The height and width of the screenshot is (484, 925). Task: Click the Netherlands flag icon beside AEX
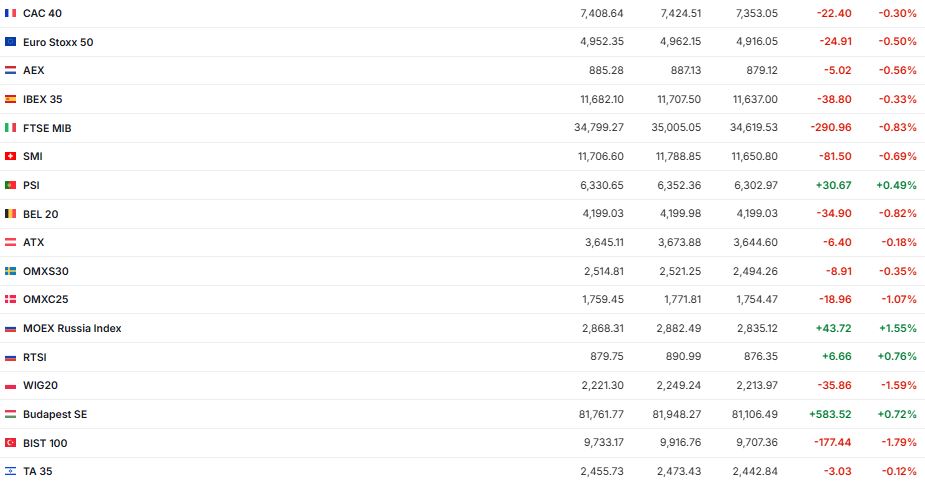[x=10, y=71]
